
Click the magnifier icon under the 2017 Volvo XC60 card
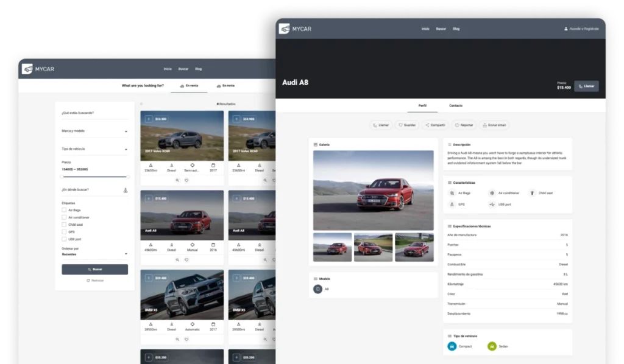coord(177,180)
